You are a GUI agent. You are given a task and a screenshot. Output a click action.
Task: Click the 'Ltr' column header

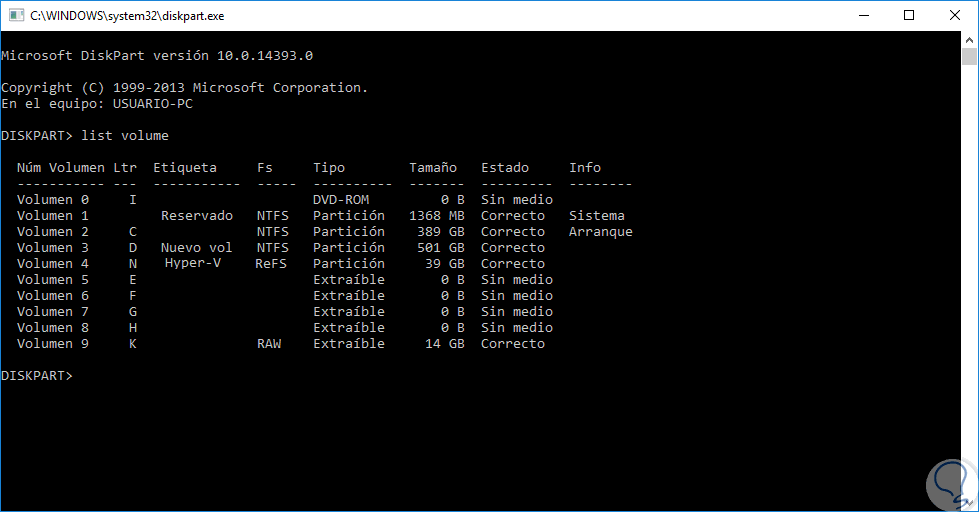tap(125, 167)
